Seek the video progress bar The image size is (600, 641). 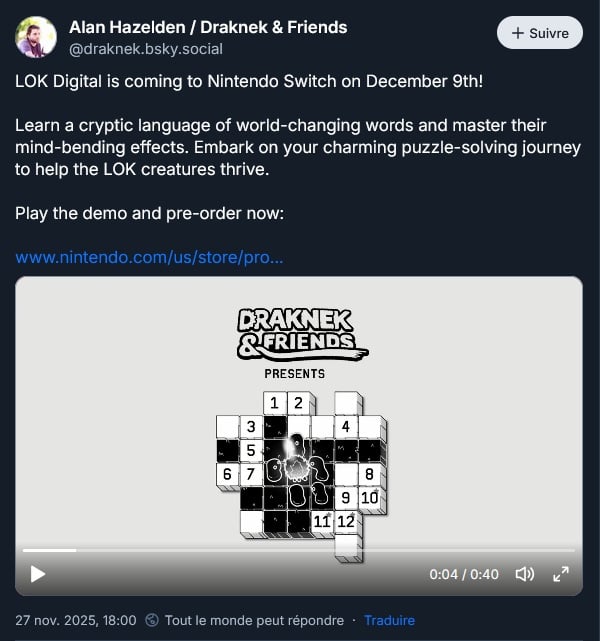coord(299,550)
